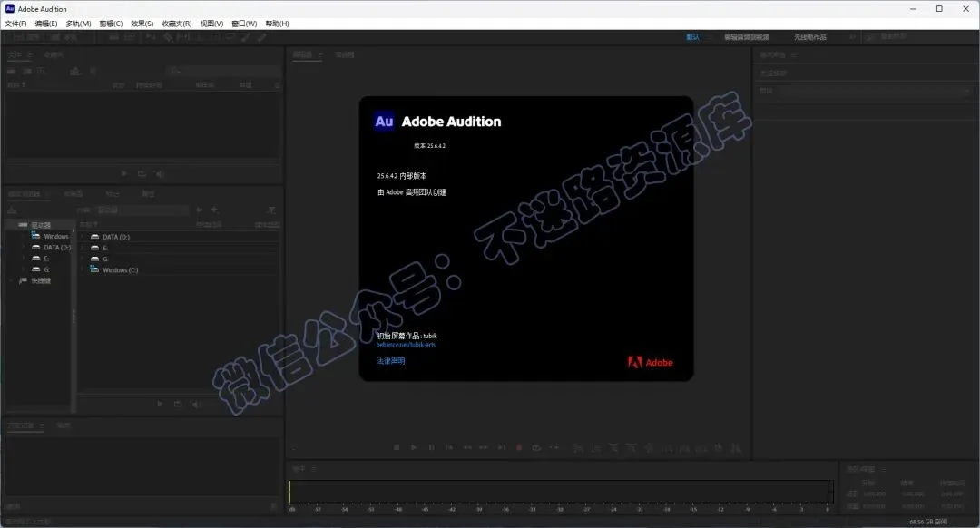Switch to the 编辑音频到视频 workspace

point(747,37)
